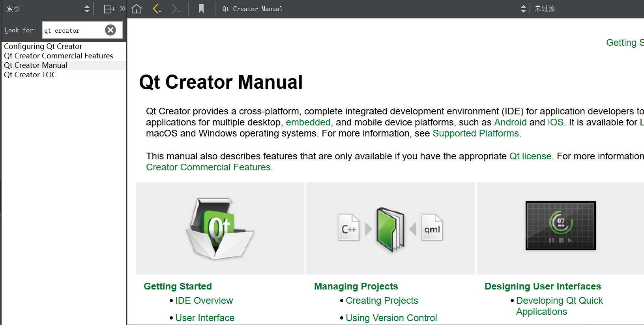Go back with the yellow arrow
644x325 pixels.
coord(157,9)
